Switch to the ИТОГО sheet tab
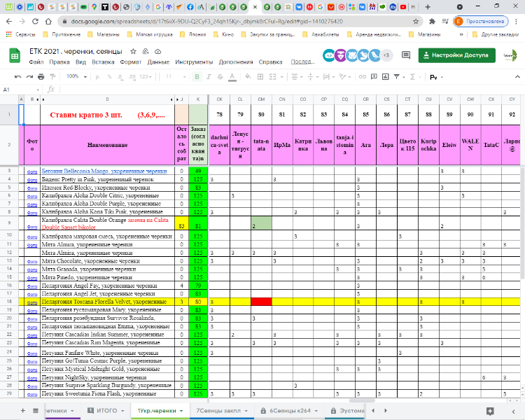Image resolution: width=525 pixels, height=420 pixels. pos(106,409)
